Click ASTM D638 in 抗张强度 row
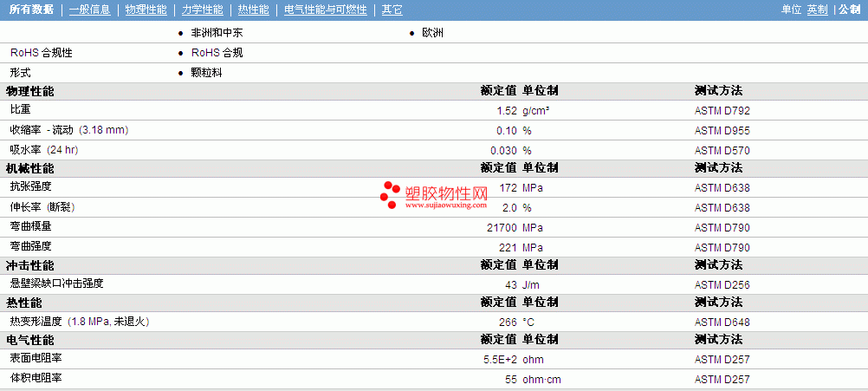Viewport: 868px width, 391px height. tap(722, 188)
